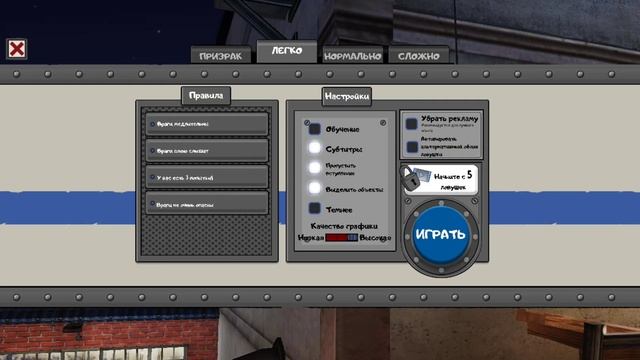The image size is (640, 360).
Task: Open the СЛОЖНО difficulty tab
Action: 419,56
